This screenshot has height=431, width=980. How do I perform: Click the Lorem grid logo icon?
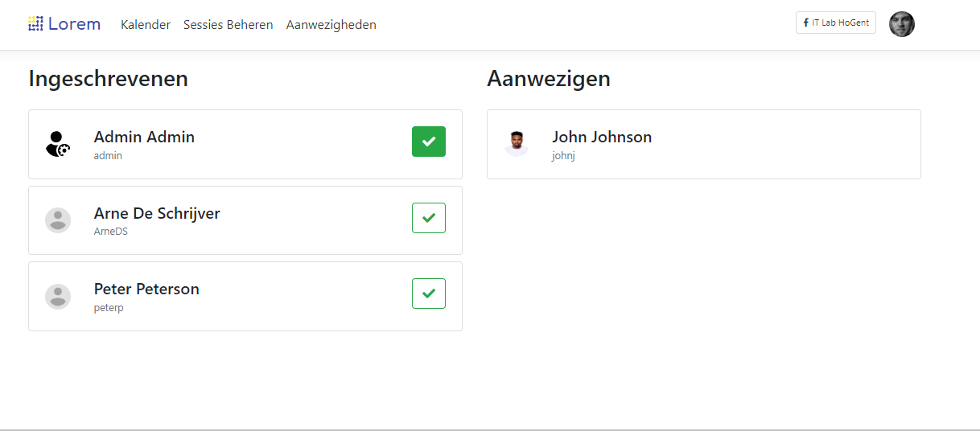(x=35, y=23)
